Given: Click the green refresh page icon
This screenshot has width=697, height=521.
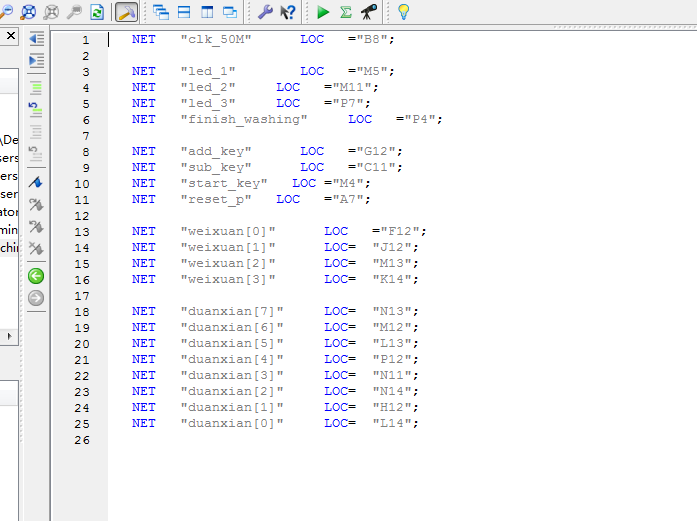Looking at the screenshot, I should click(x=97, y=12).
